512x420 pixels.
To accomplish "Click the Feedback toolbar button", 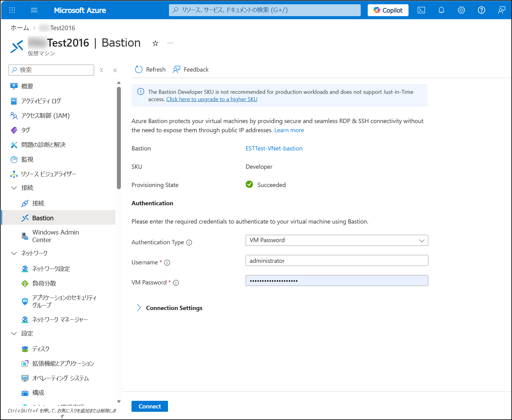I will pos(191,69).
